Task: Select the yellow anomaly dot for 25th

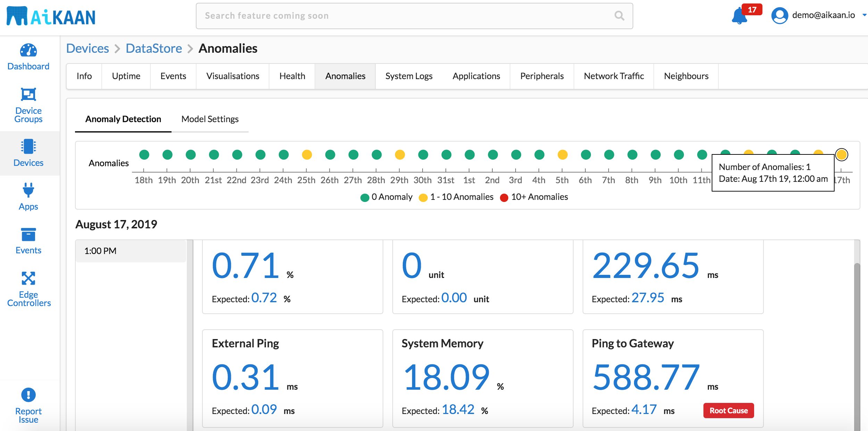Action: point(307,154)
